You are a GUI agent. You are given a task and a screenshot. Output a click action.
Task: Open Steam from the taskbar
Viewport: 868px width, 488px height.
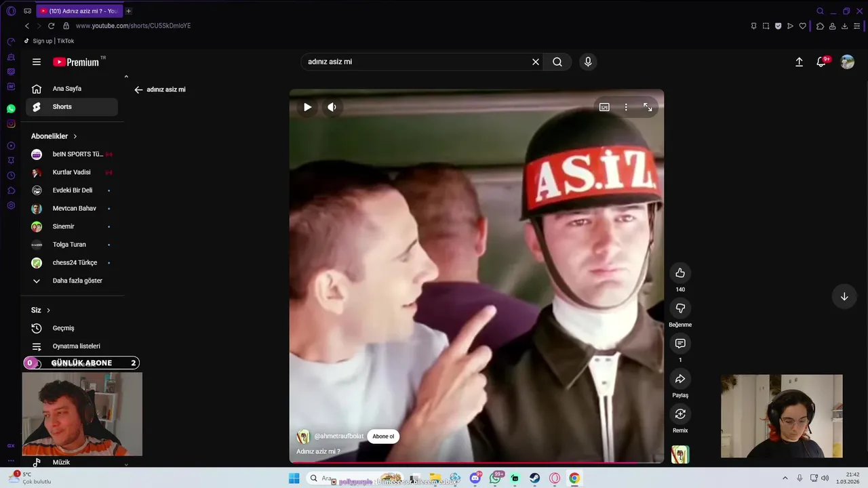(535, 479)
